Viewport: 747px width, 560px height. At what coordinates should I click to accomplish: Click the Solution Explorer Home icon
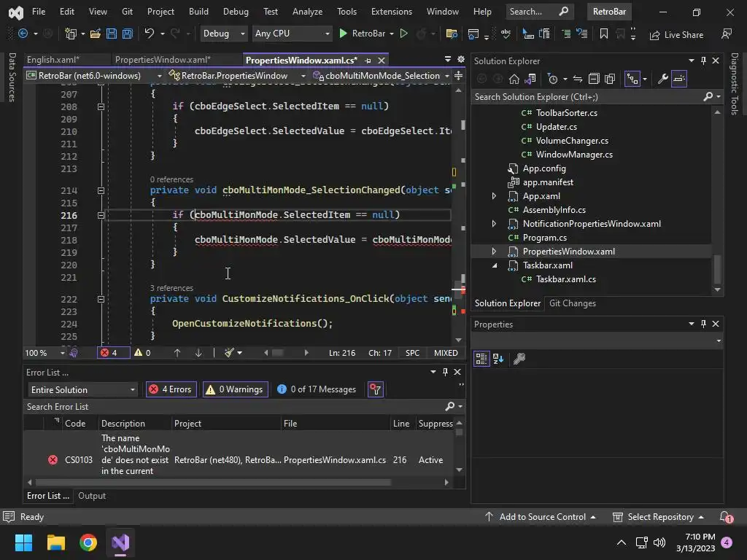click(x=514, y=79)
